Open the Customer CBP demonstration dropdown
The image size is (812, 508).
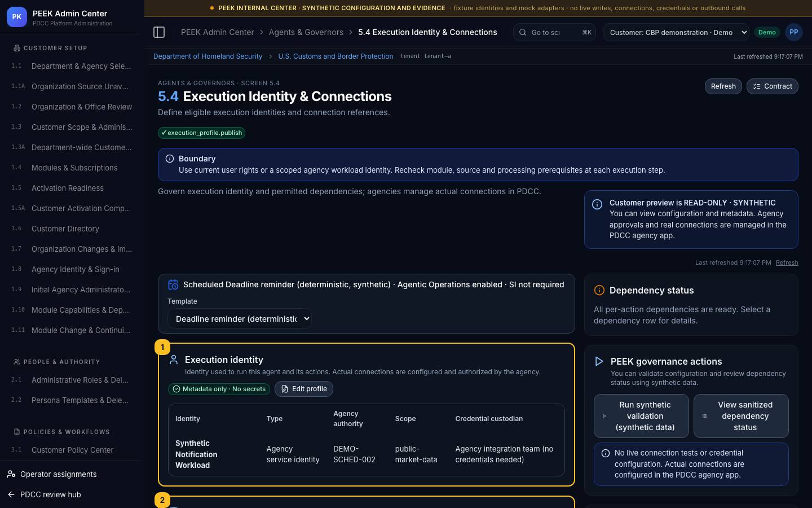coord(677,32)
